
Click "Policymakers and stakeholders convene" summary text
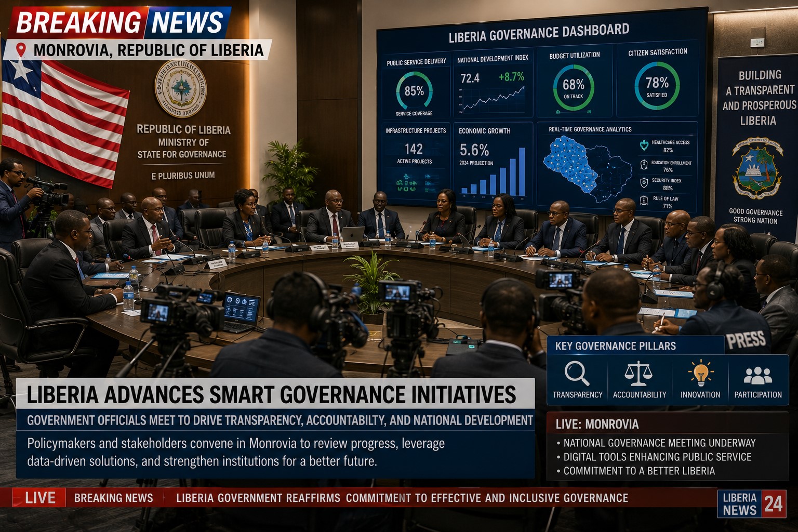[x=236, y=452]
